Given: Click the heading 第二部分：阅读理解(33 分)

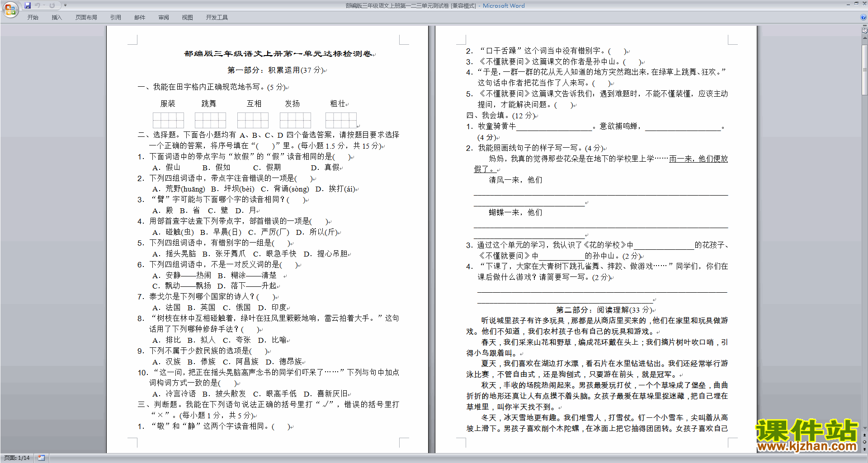Looking at the screenshot, I should pos(604,310).
